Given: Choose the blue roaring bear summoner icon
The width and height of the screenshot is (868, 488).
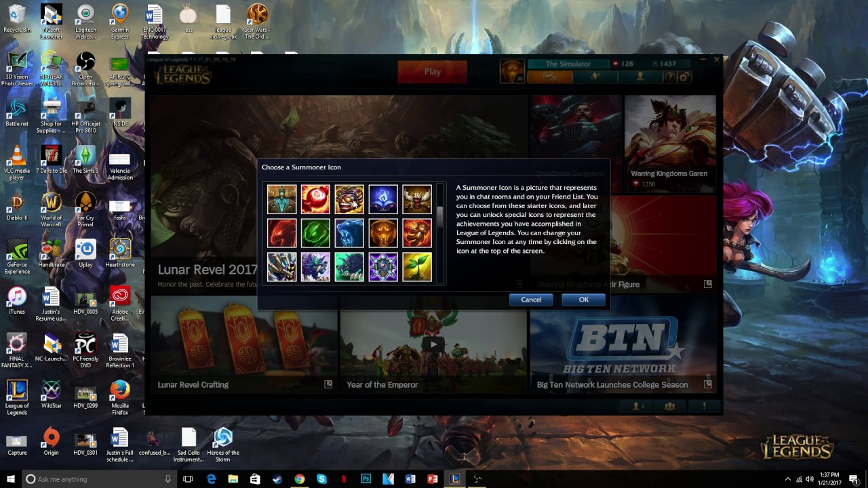Looking at the screenshot, I should click(349, 233).
